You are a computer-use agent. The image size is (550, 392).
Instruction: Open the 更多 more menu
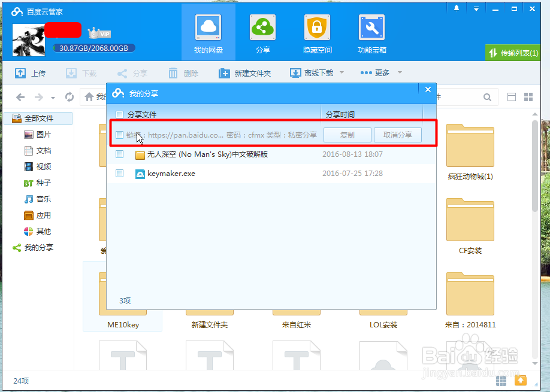click(x=374, y=72)
